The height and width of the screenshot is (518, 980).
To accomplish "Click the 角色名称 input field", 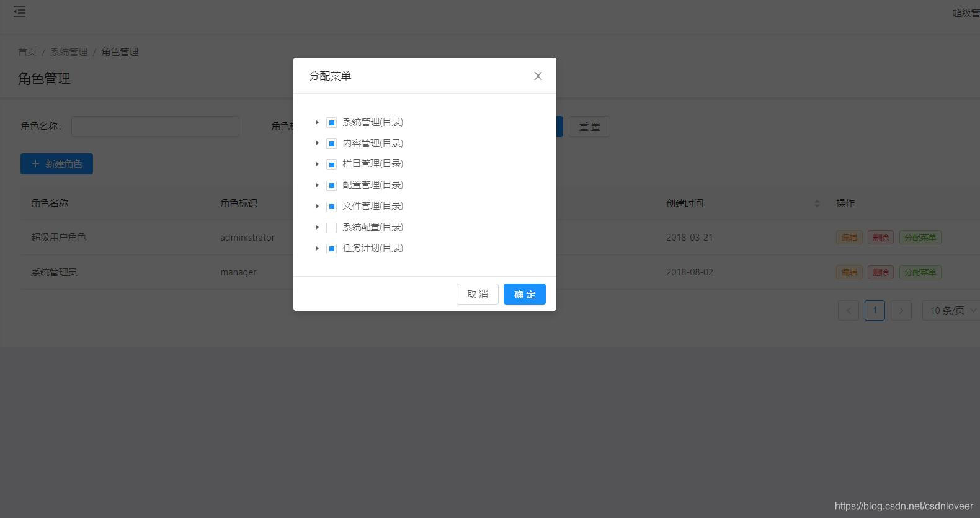I will (x=155, y=127).
